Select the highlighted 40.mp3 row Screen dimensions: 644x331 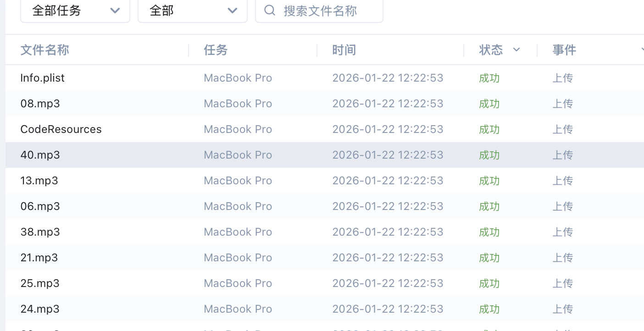coord(40,155)
